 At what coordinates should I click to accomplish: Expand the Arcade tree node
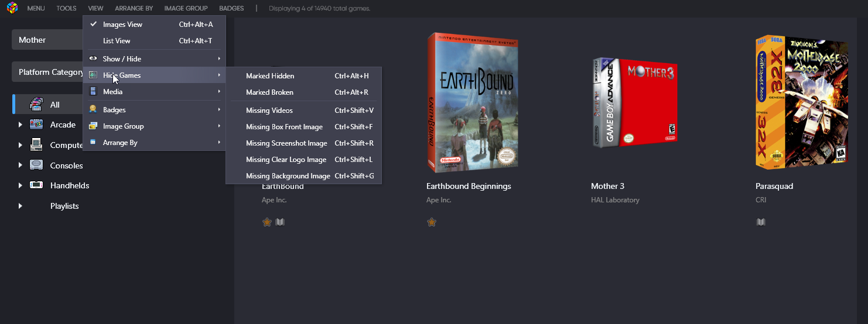coord(20,125)
